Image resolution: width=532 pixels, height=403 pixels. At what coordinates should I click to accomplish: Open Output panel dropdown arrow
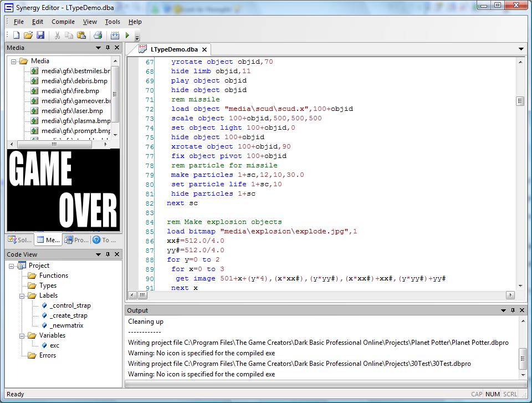coord(504,310)
